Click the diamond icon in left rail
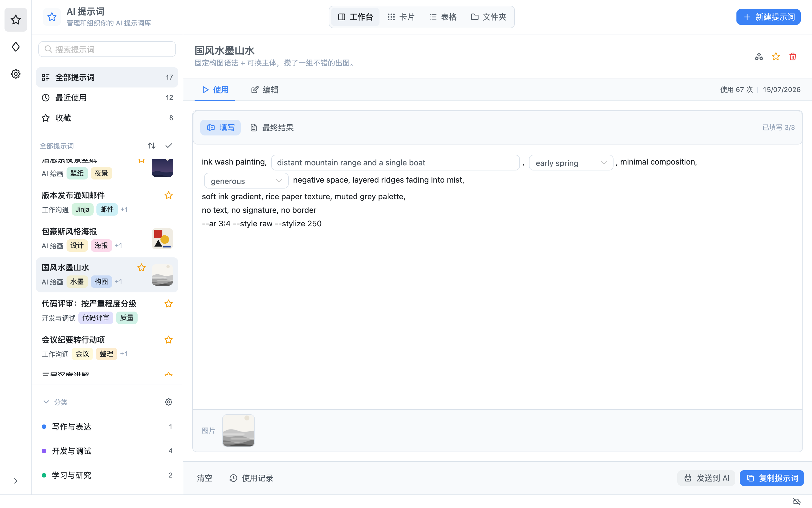This screenshot has height=508, width=812. (x=16, y=47)
